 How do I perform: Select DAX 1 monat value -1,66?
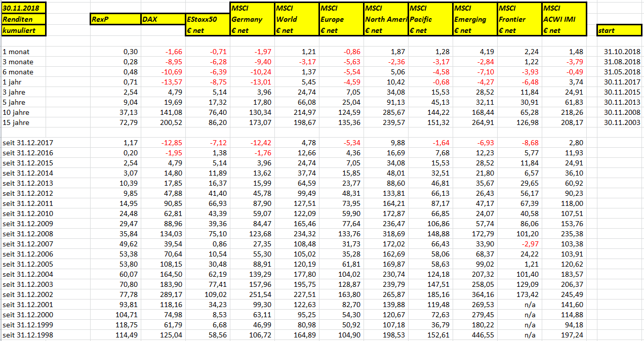[x=173, y=52]
